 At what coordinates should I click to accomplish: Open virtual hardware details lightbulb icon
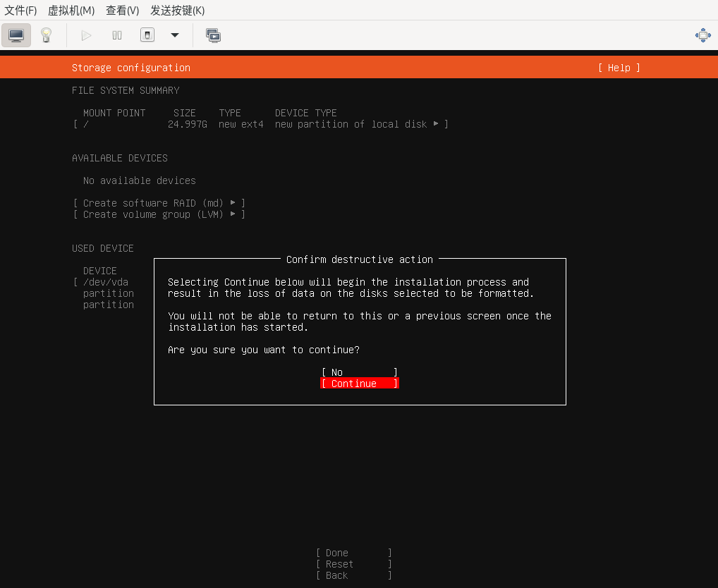coord(47,35)
